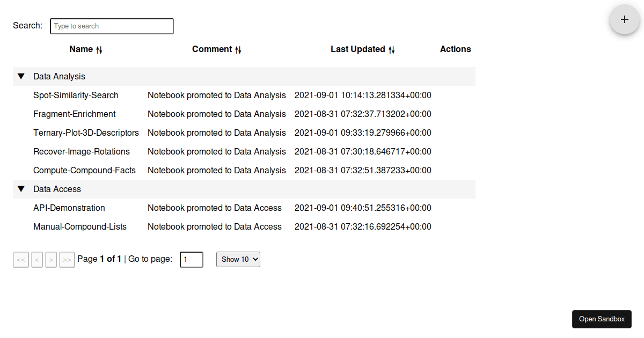Go to next page button
644x338 pixels.
point(51,260)
